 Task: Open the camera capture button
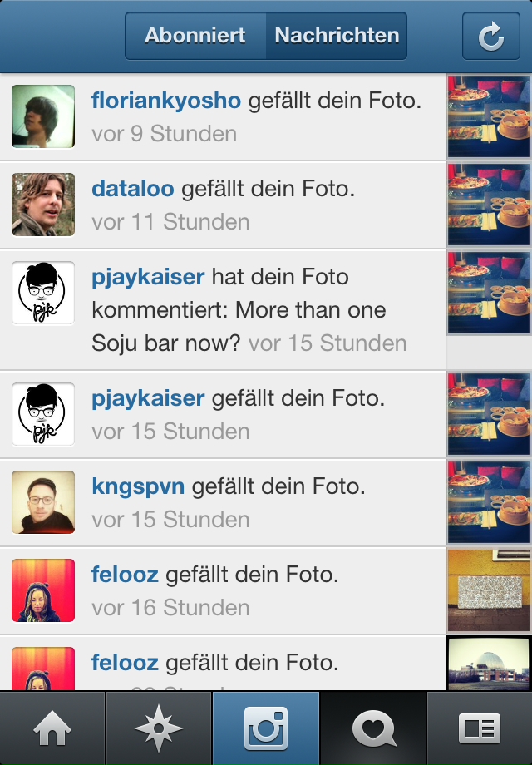coord(266,728)
